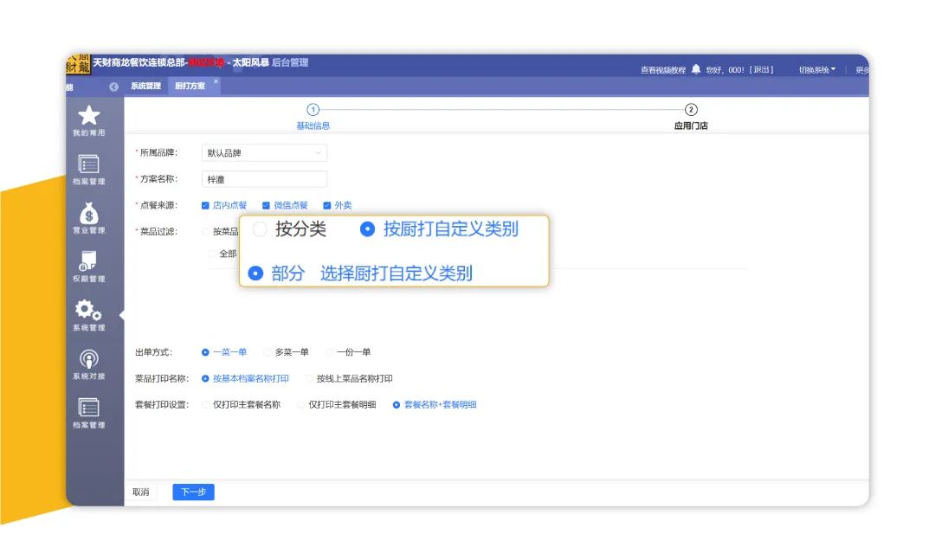Open 查看视频教程 link
935x560 pixels.
click(663, 70)
